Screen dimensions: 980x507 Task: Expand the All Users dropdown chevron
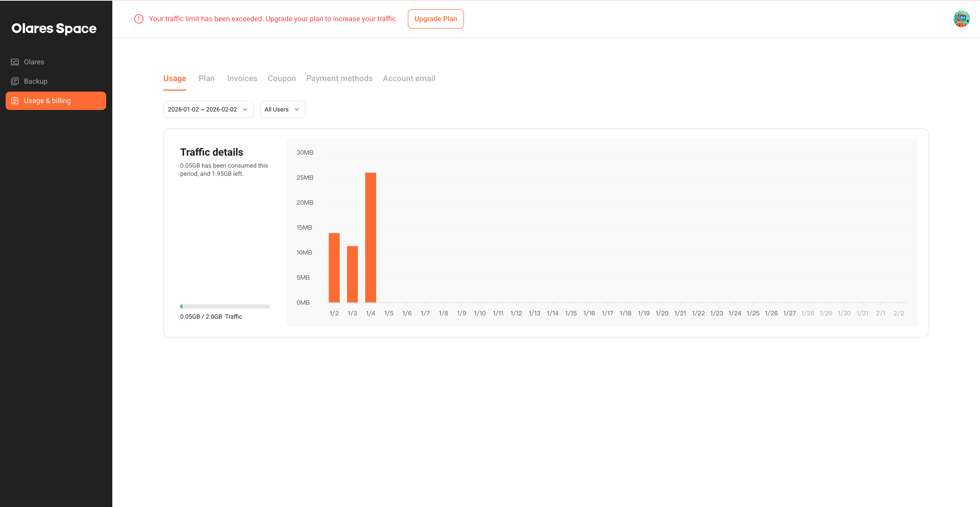click(297, 109)
